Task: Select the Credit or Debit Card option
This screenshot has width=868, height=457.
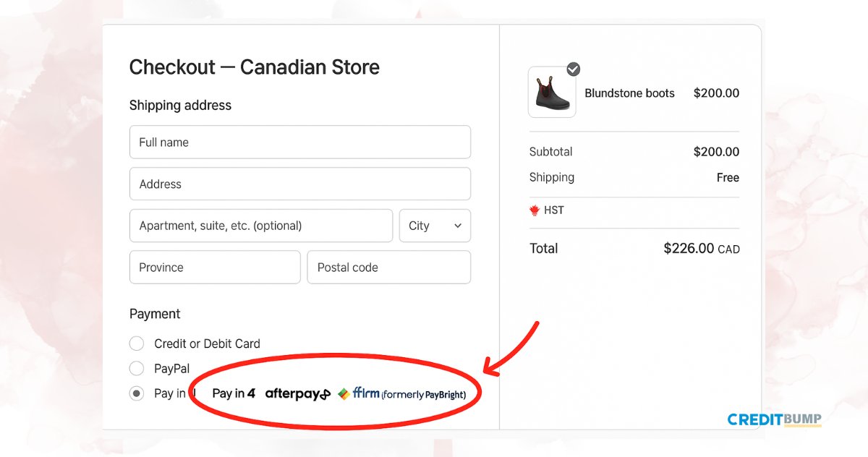Action: click(137, 343)
